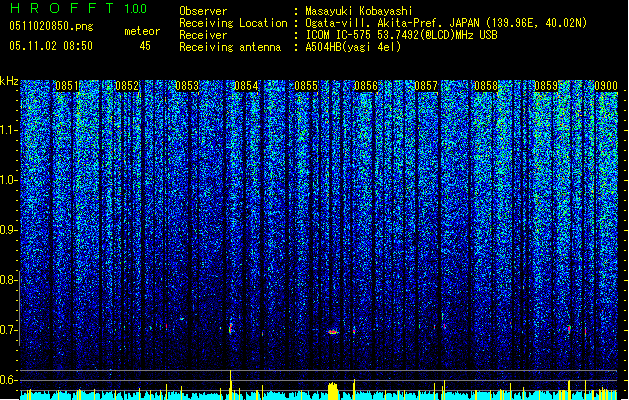Image resolution: width=629 pixels, height=400 pixels.
Task: Click the 0852 time marker
Action: coord(127,86)
